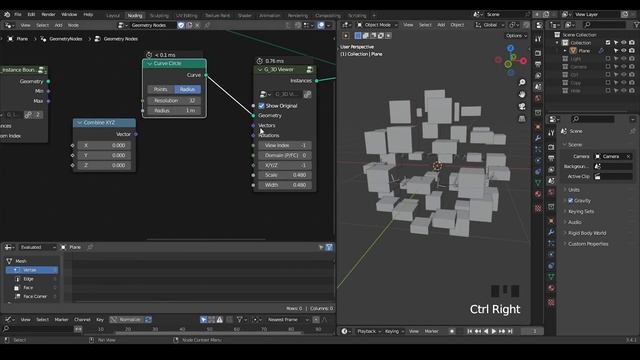Viewport: 640px width, 360px height.
Task: Select Points mode in Curve Circle node
Action: tap(160, 89)
